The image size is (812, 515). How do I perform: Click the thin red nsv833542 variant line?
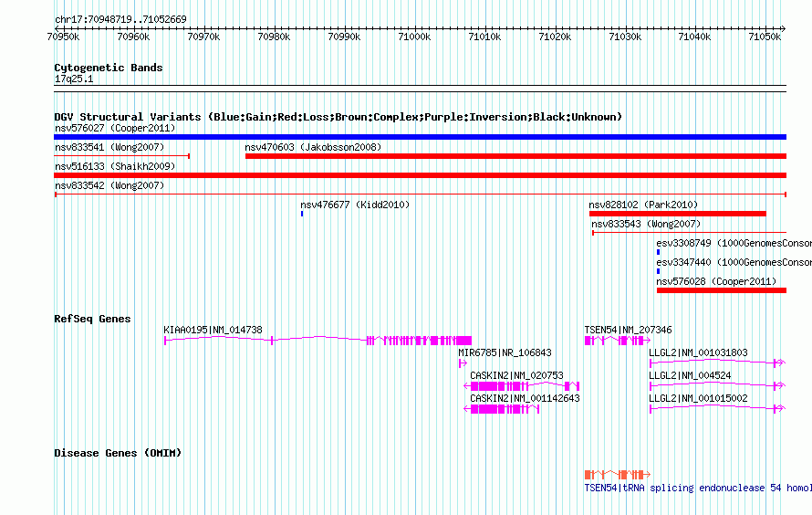421,194
